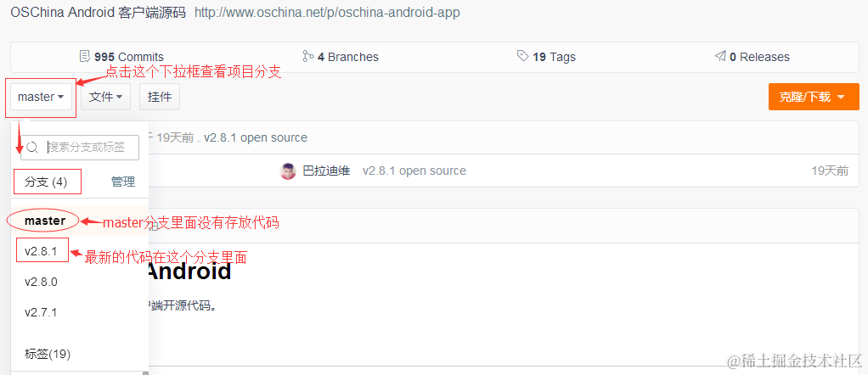Focus the 搜索分支或标签 search field
The width and height of the screenshot is (868, 375).
tap(80, 147)
